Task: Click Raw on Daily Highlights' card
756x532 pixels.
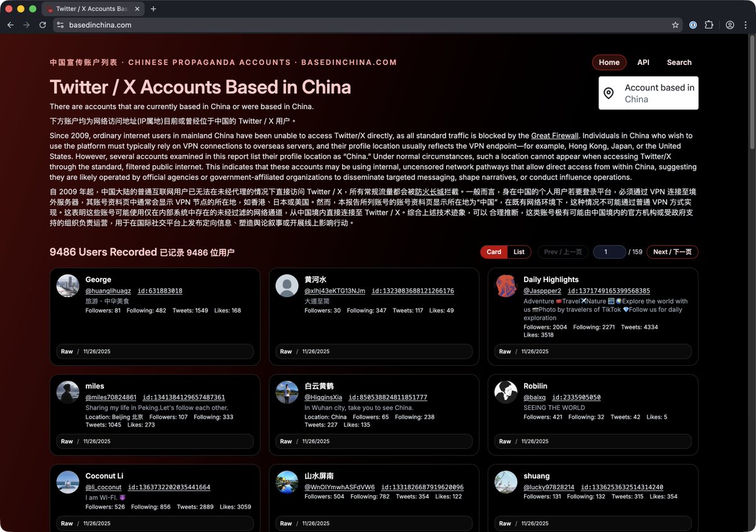Action: point(505,351)
